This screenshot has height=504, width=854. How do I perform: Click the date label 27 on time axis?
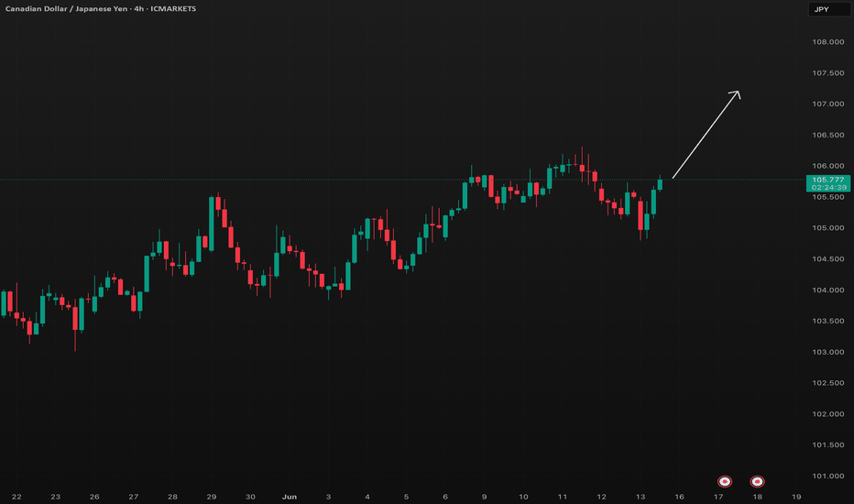click(134, 497)
